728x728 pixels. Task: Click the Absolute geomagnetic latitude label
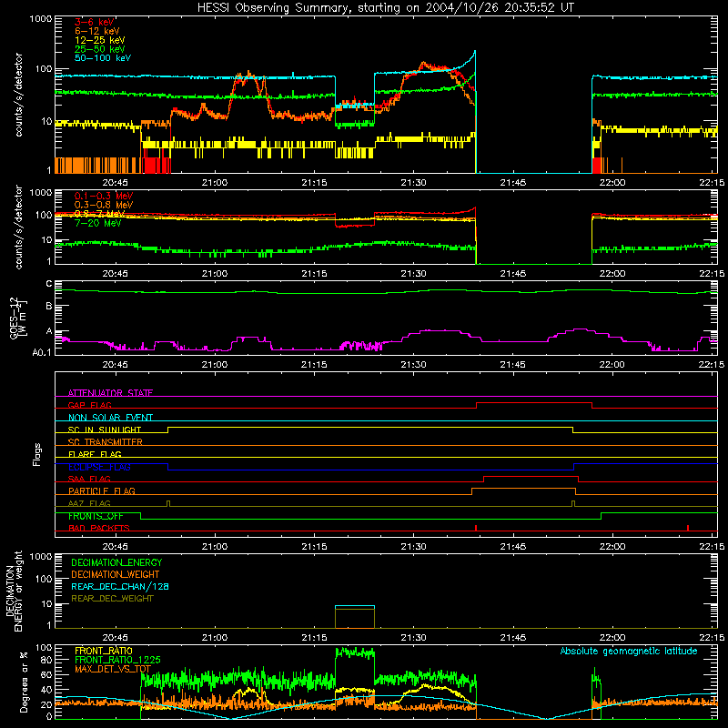click(629, 651)
